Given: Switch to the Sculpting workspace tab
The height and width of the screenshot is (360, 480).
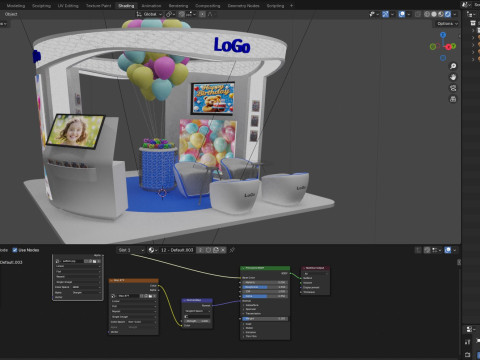Looking at the screenshot, I should (41, 6).
